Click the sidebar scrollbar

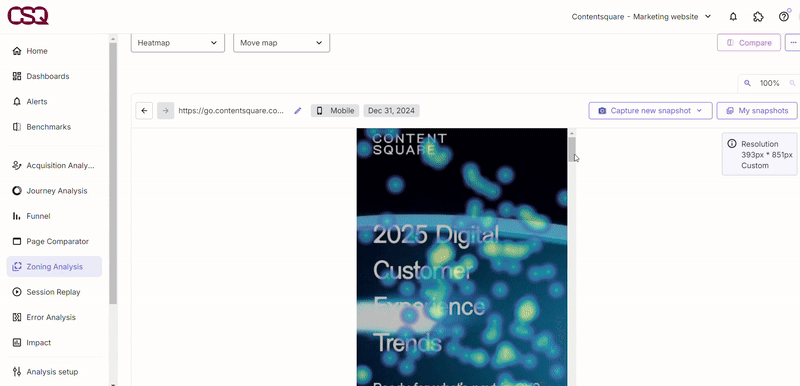[113, 173]
